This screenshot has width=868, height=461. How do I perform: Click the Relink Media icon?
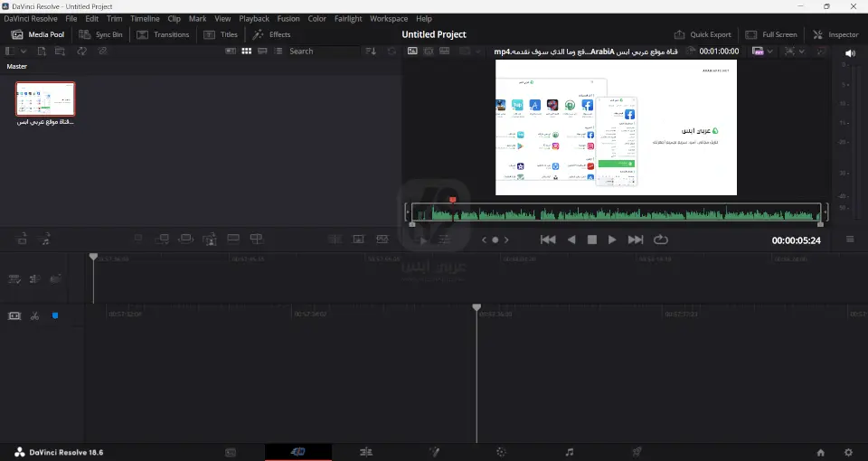(x=102, y=51)
